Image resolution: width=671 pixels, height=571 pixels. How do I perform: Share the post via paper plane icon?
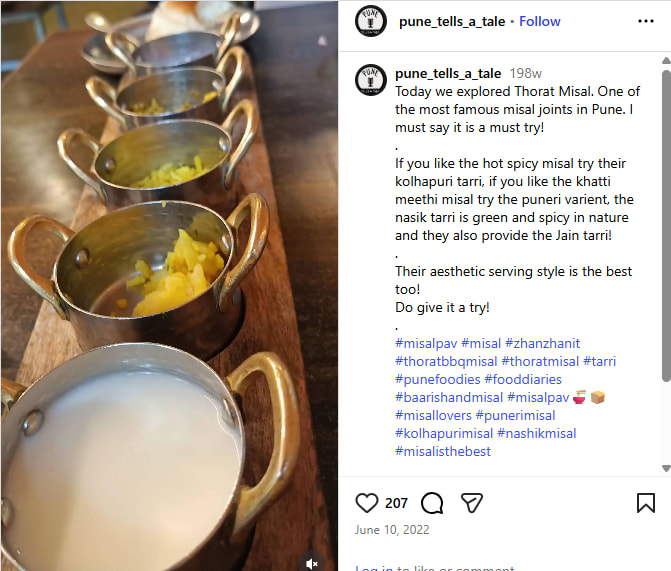tap(472, 503)
